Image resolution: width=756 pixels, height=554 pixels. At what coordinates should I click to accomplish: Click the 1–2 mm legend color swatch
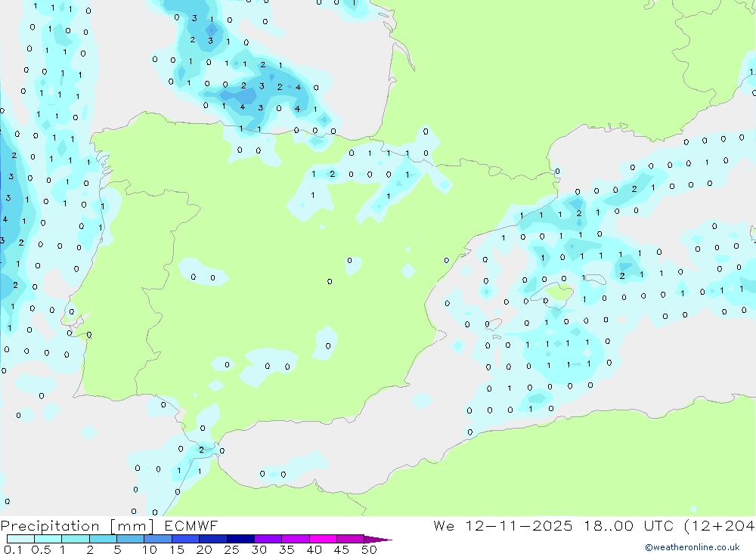(75, 539)
